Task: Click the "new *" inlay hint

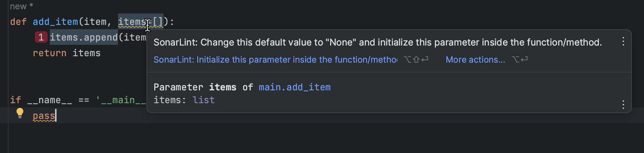Action: [x=21, y=6]
